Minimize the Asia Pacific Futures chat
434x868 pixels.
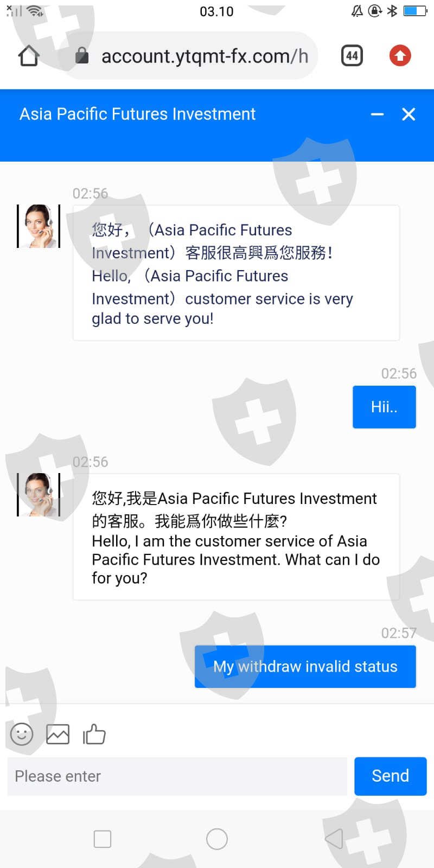point(377,114)
